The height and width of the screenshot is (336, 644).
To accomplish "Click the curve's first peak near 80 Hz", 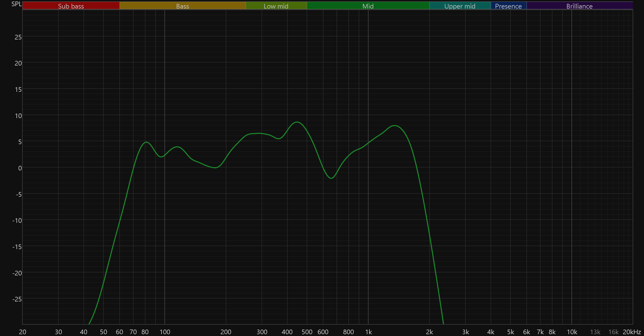I will (146, 142).
